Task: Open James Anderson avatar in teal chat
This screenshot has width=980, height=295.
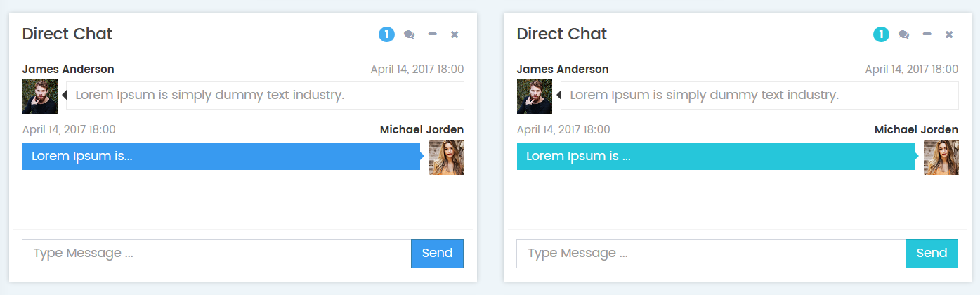Action: tap(535, 97)
